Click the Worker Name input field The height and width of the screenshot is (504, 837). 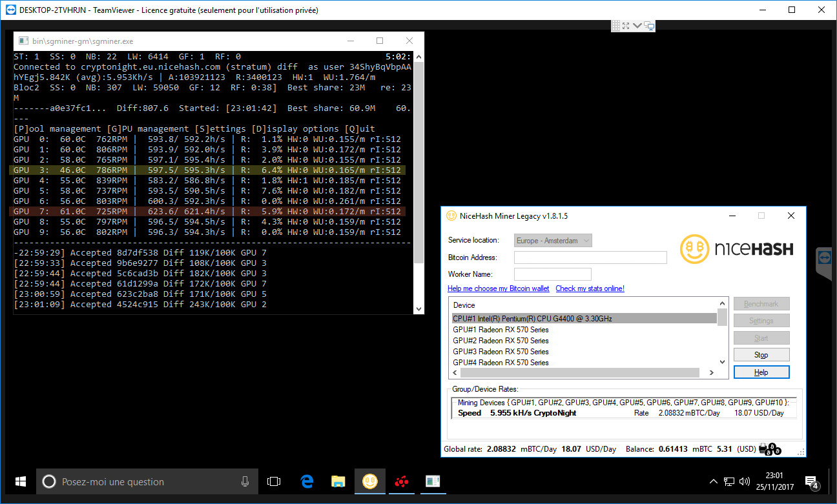pos(553,274)
